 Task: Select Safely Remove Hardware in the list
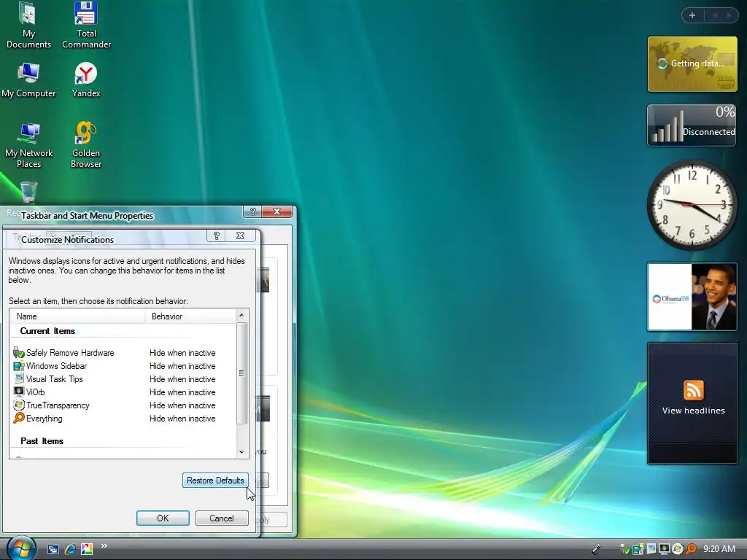[x=70, y=353]
